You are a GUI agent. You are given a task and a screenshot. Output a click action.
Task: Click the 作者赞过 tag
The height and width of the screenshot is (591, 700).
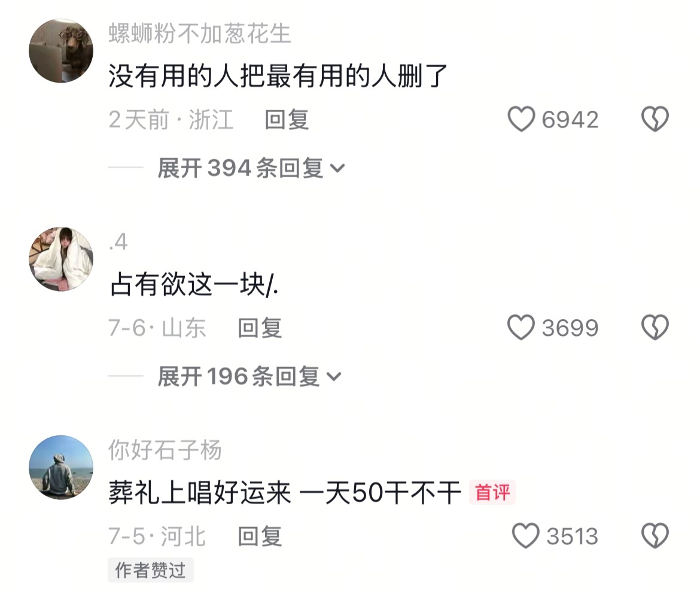[x=150, y=570]
